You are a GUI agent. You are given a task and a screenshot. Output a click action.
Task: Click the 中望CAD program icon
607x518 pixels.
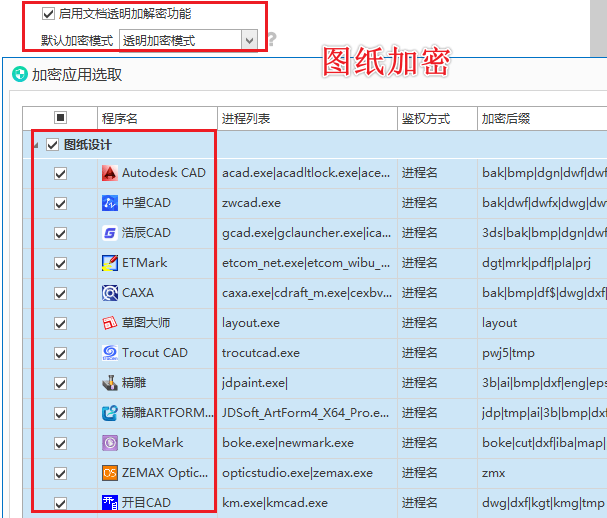click(110, 203)
